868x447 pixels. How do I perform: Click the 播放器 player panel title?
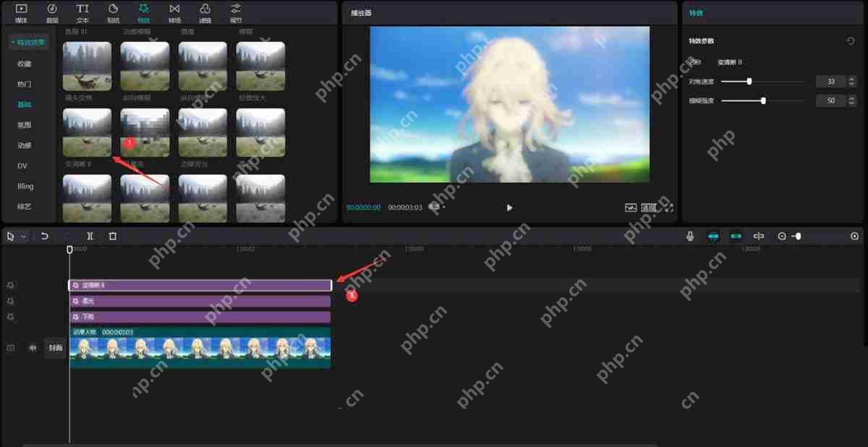(361, 13)
